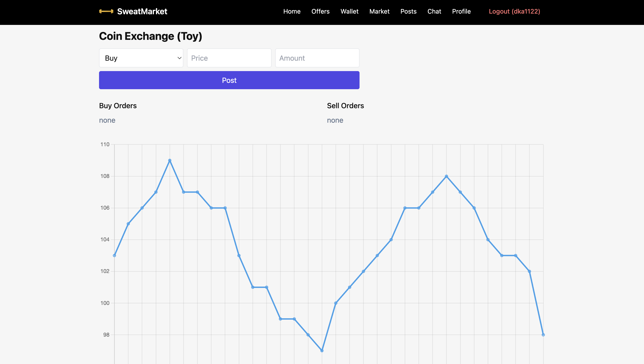Log out of the dka1122 account
The width and height of the screenshot is (644, 364).
[x=514, y=11]
